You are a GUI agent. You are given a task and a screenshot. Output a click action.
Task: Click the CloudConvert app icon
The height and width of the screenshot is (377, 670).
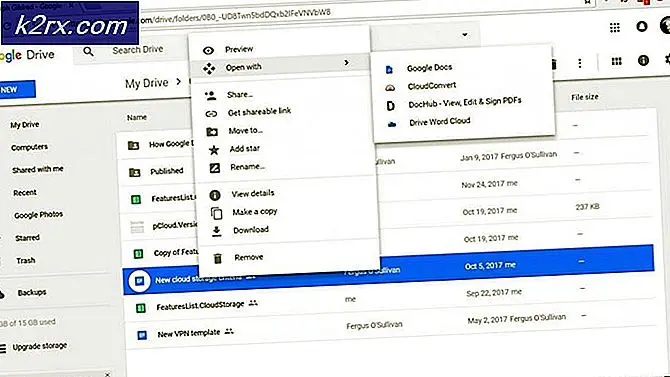point(390,88)
